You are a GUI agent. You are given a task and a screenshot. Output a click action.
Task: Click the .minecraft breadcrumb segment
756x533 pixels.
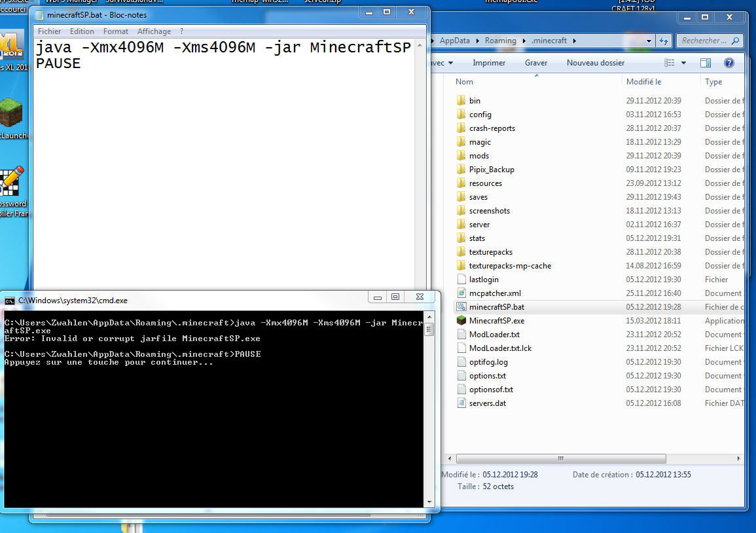pos(549,41)
